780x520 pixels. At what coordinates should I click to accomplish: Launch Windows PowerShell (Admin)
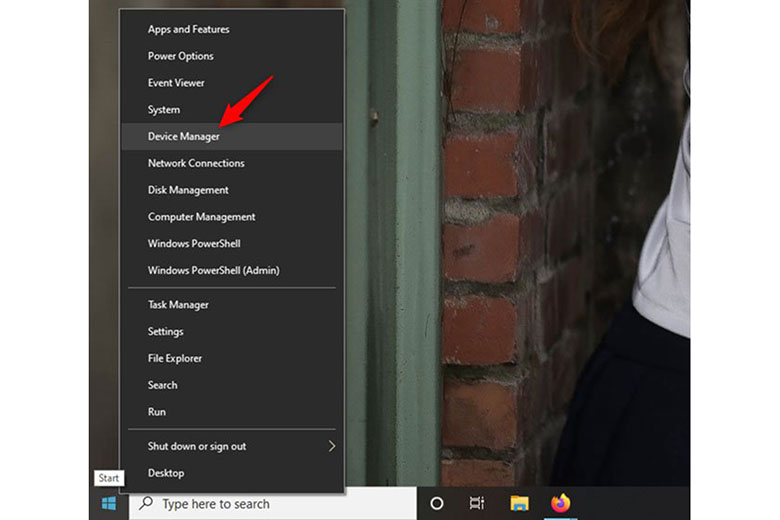click(213, 270)
